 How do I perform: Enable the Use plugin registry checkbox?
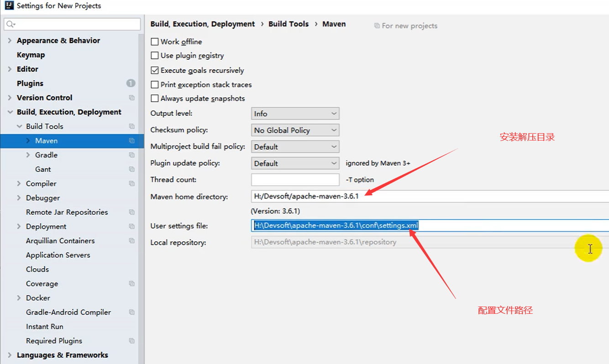coord(155,56)
